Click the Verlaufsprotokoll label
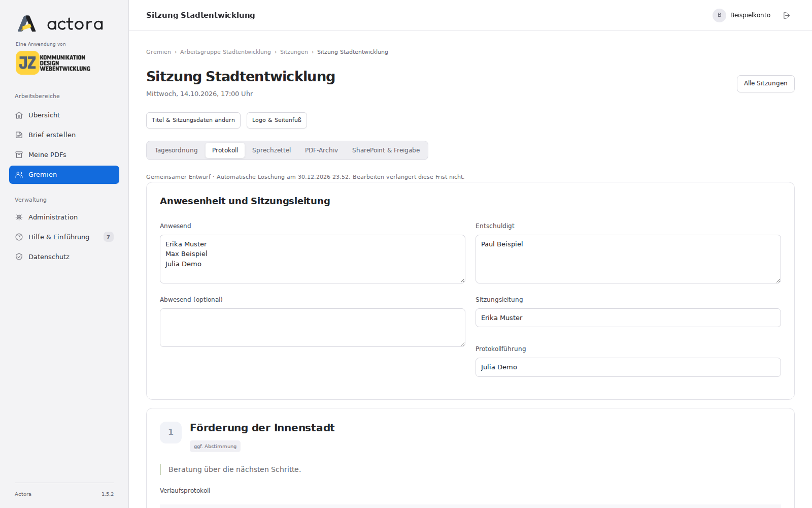 pyautogui.click(x=185, y=491)
